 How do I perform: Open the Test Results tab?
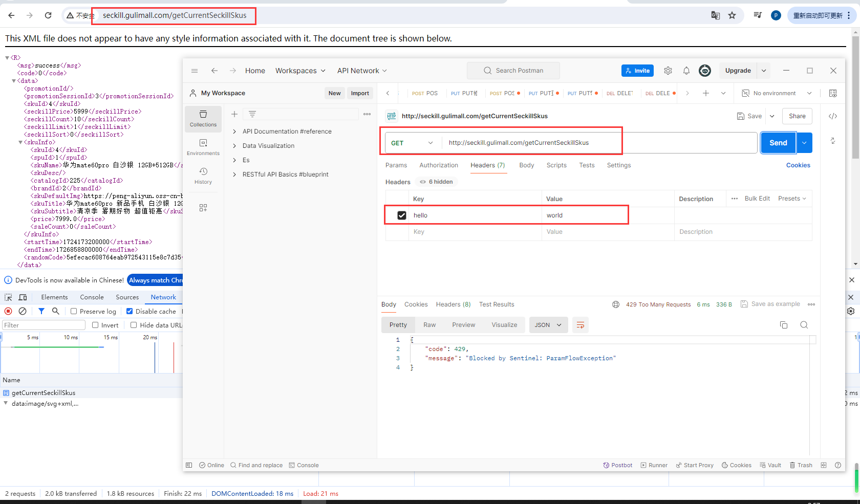[x=497, y=304]
